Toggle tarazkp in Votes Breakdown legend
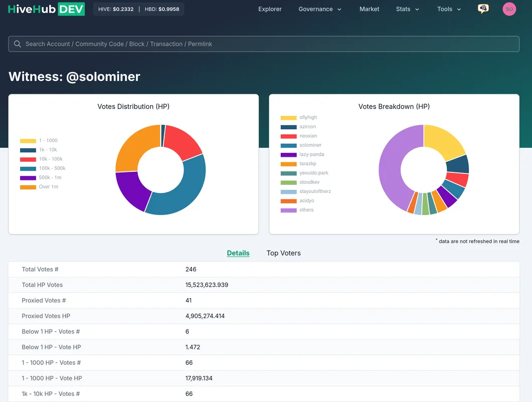Viewport: 532px width, 402px height. point(298,163)
